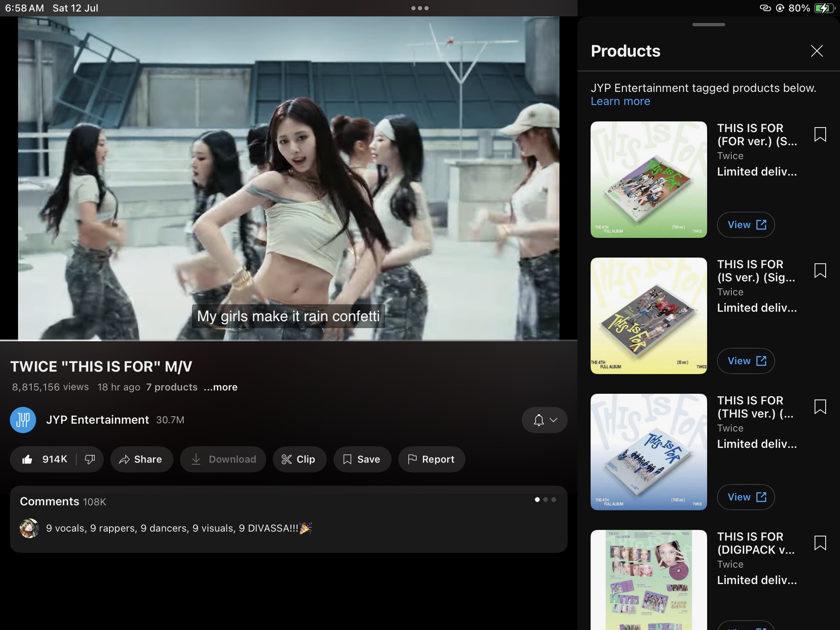Viewport: 840px width, 630px height.
Task: Bookmark THIS IS FOR (FOR ver.) product
Action: point(820,135)
